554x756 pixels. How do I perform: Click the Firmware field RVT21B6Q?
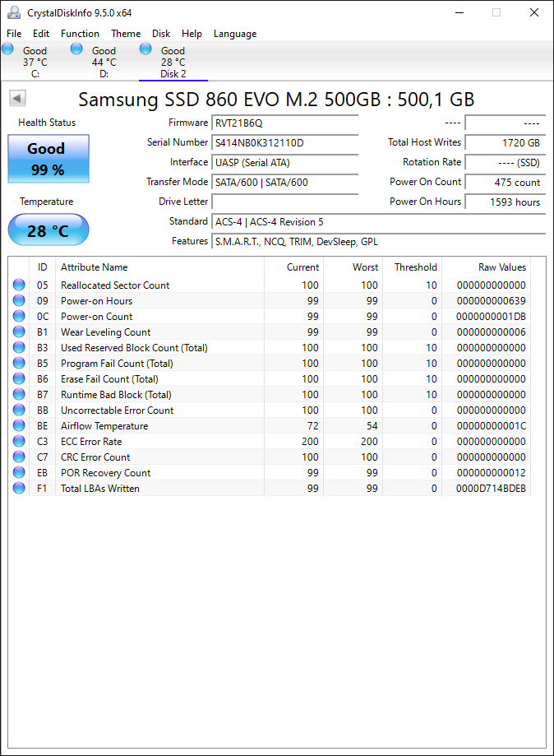[x=284, y=123]
